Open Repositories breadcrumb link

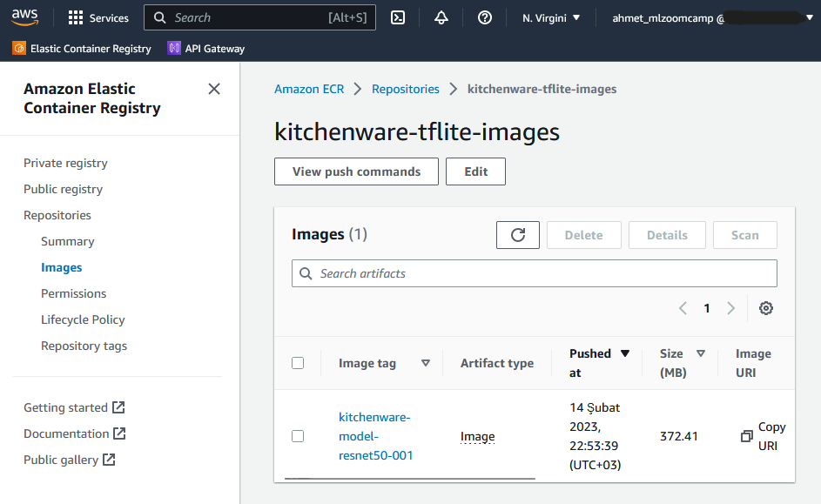[x=405, y=89]
